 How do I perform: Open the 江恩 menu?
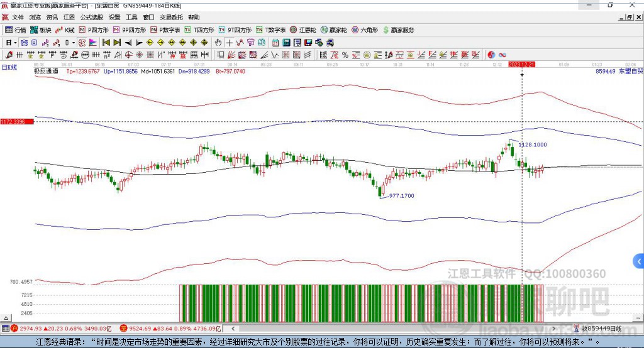(69, 18)
